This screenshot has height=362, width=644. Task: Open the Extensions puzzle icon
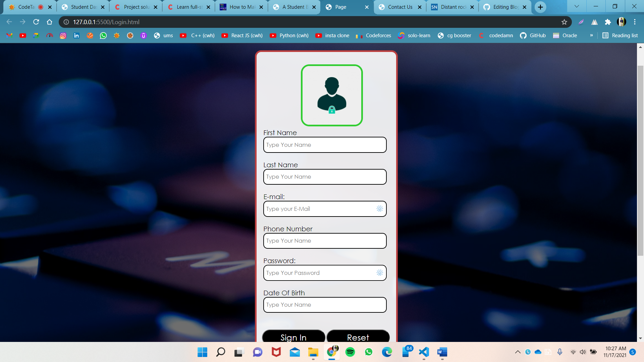click(608, 22)
